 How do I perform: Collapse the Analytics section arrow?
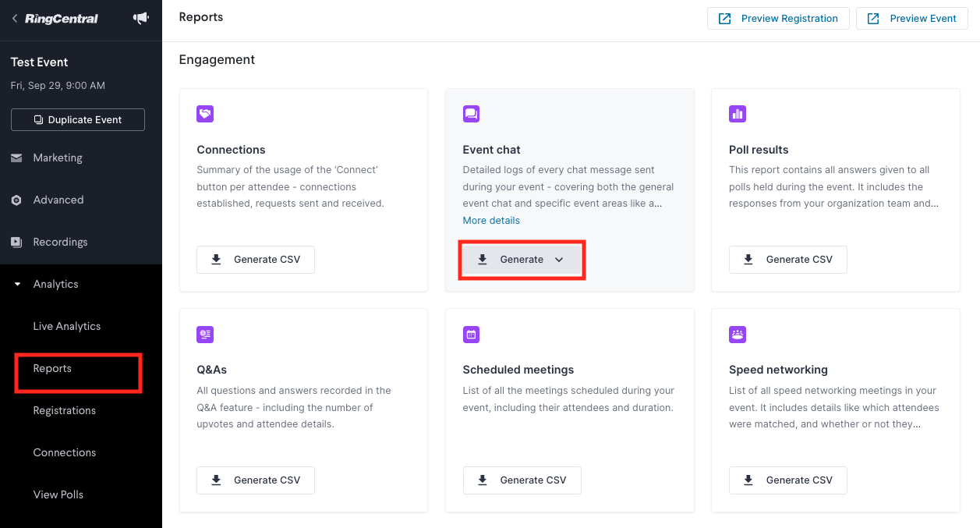point(17,285)
